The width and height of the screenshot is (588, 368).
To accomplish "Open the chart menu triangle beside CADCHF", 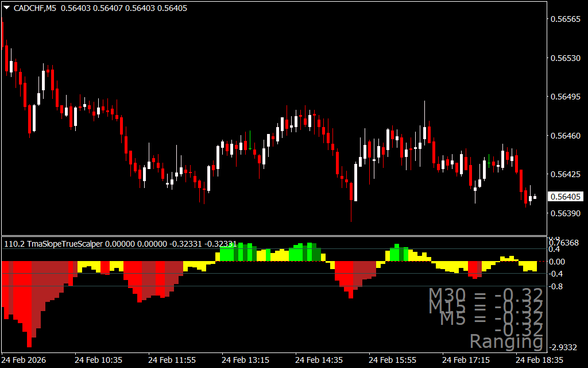I will point(7,8).
